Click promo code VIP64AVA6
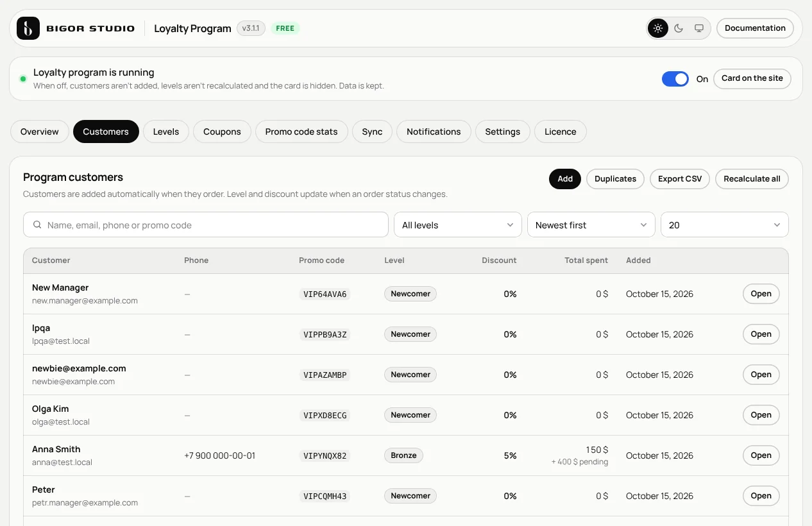 click(x=325, y=294)
